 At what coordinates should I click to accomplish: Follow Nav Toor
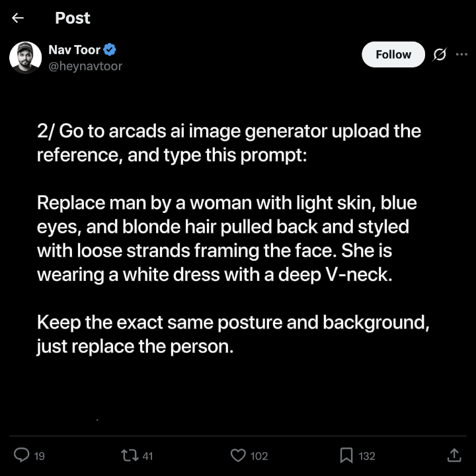pos(393,55)
